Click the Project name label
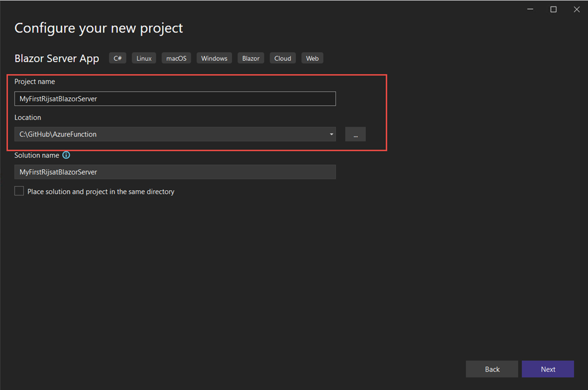The image size is (588, 390). coord(34,82)
